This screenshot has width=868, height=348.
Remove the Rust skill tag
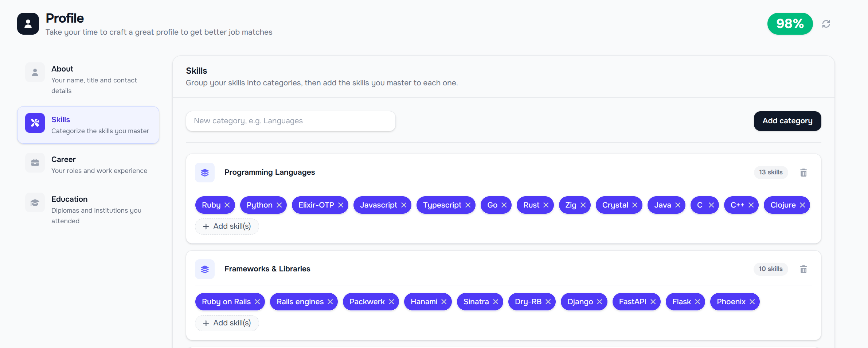(x=546, y=205)
